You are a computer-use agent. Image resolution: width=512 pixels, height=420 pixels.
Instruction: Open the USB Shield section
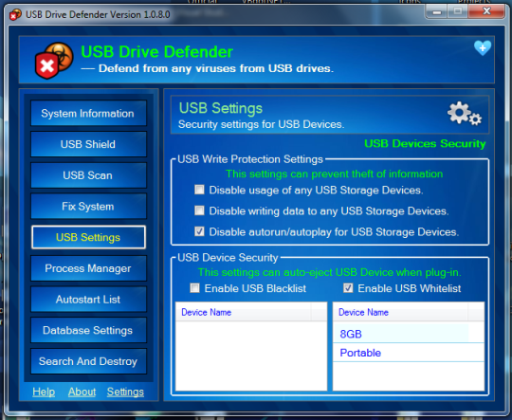pyautogui.click(x=88, y=144)
